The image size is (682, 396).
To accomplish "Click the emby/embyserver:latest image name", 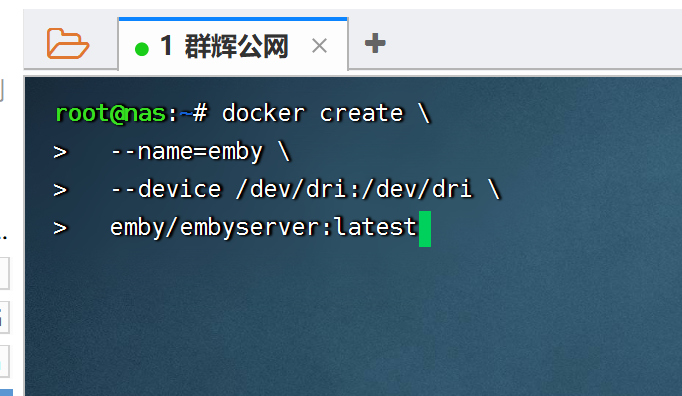I will [264, 228].
